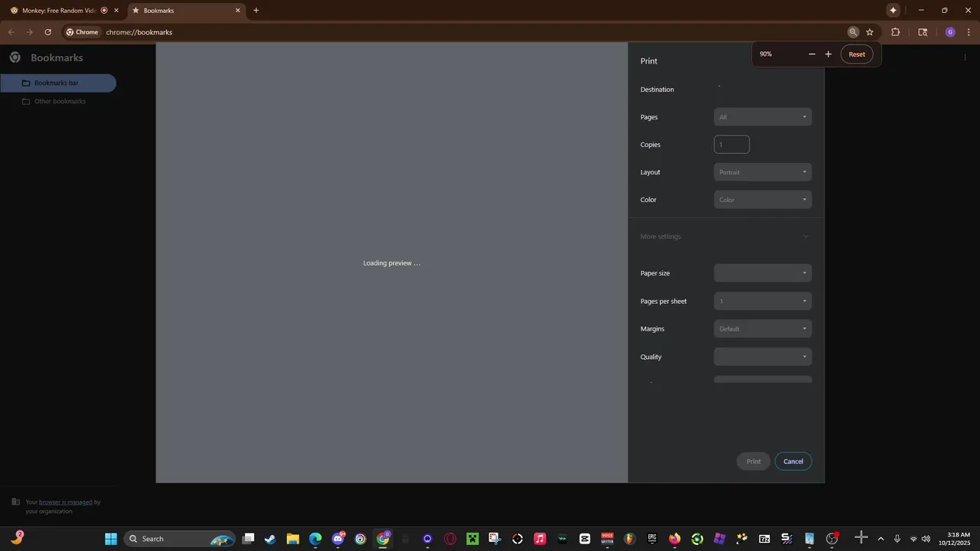Click the Copies input field
The height and width of the screenshot is (551, 980).
tap(732, 145)
